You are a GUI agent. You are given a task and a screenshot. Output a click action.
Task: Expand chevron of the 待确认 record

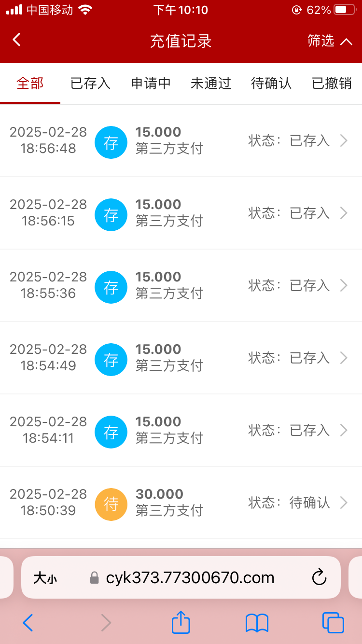(x=344, y=503)
